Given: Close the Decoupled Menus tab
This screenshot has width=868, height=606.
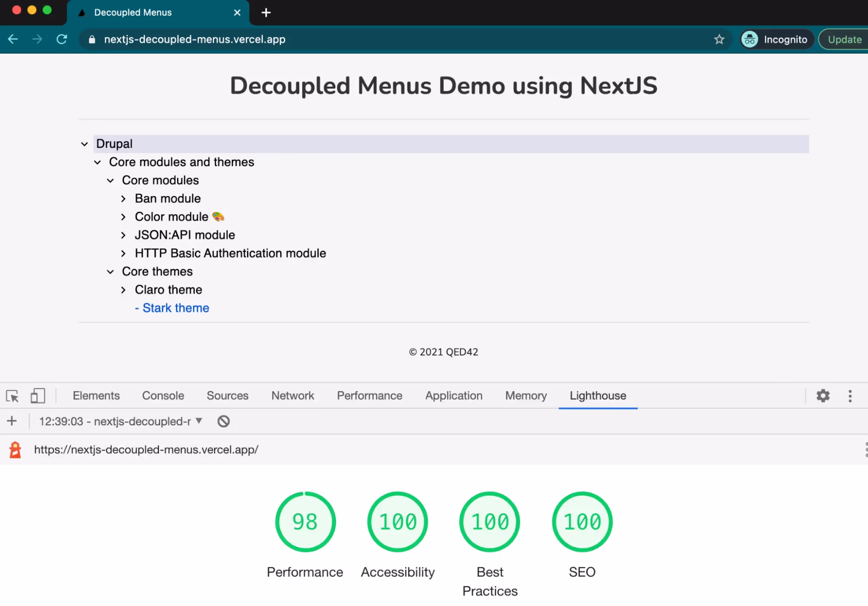Looking at the screenshot, I should 237,13.
